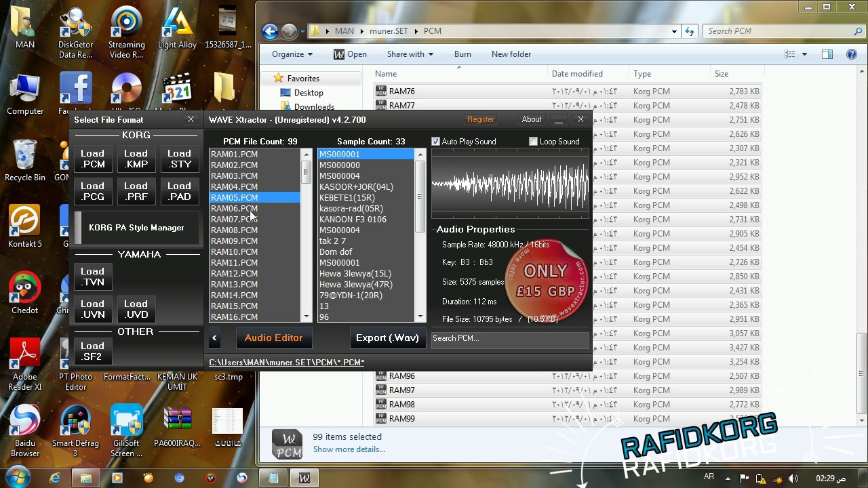Enable Loop Sound checkbox

click(533, 141)
